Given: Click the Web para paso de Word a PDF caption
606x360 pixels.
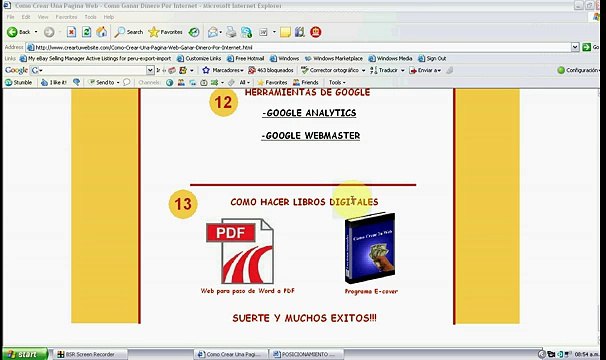Looking at the screenshot, I should [x=247, y=291].
